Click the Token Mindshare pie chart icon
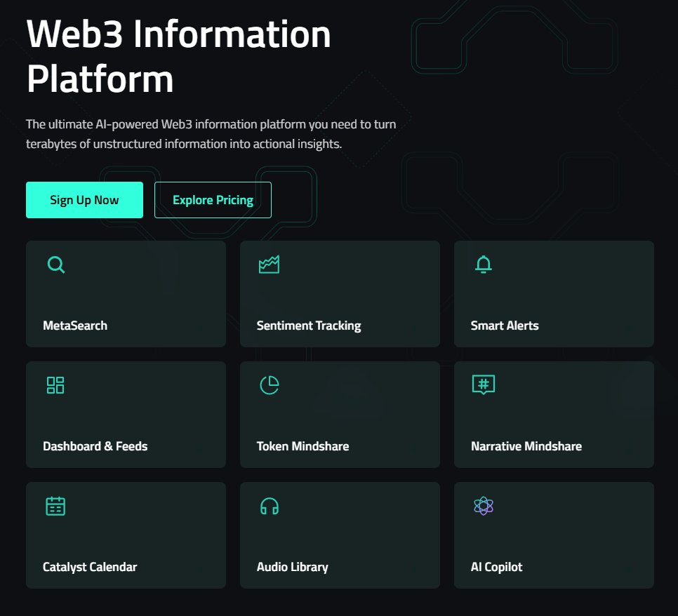 [x=270, y=385]
